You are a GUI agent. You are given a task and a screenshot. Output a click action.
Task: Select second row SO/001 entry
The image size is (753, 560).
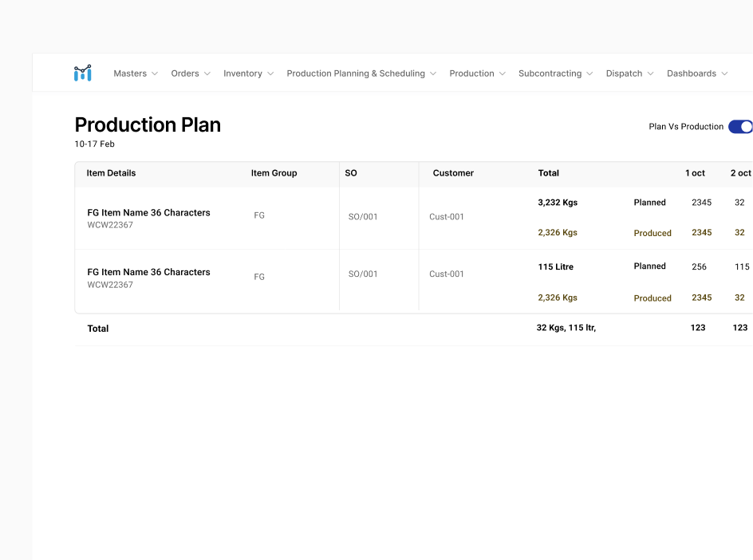363,274
